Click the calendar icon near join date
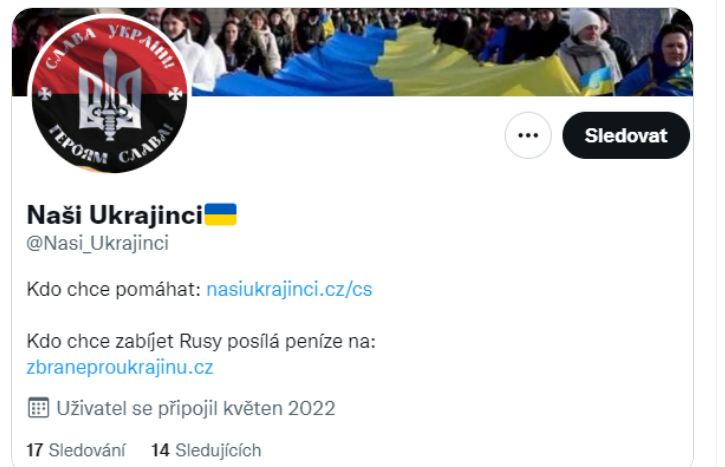 click(38, 408)
